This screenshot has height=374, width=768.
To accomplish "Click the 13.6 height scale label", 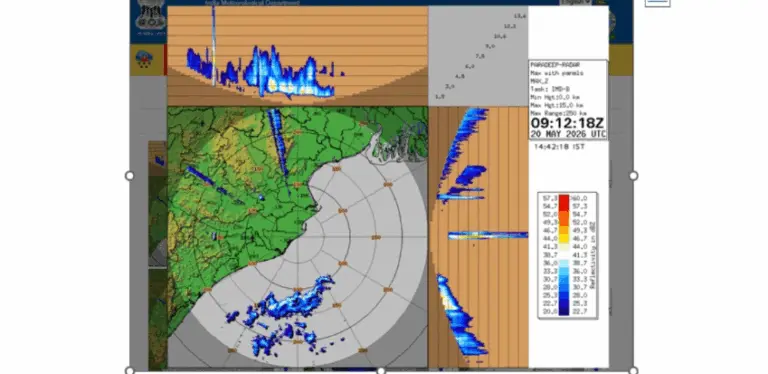I will [520, 16].
